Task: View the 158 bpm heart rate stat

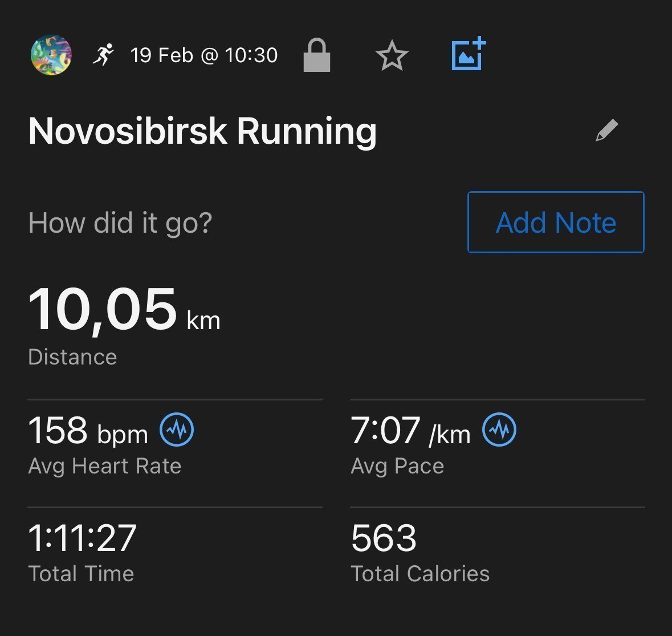Action: click(x=88, y=430)
